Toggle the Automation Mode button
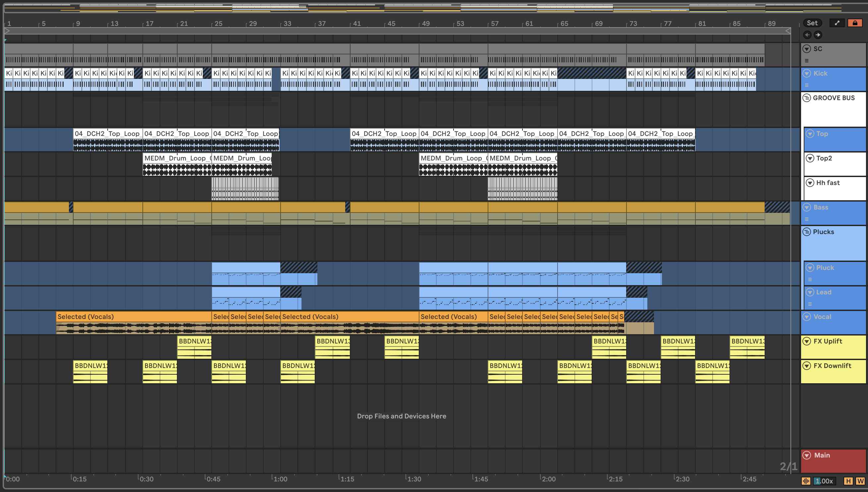 pos(837,23)
